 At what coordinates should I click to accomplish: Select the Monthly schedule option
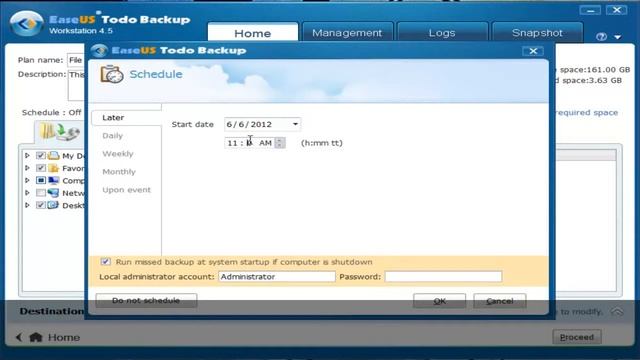tap(119, 171)
